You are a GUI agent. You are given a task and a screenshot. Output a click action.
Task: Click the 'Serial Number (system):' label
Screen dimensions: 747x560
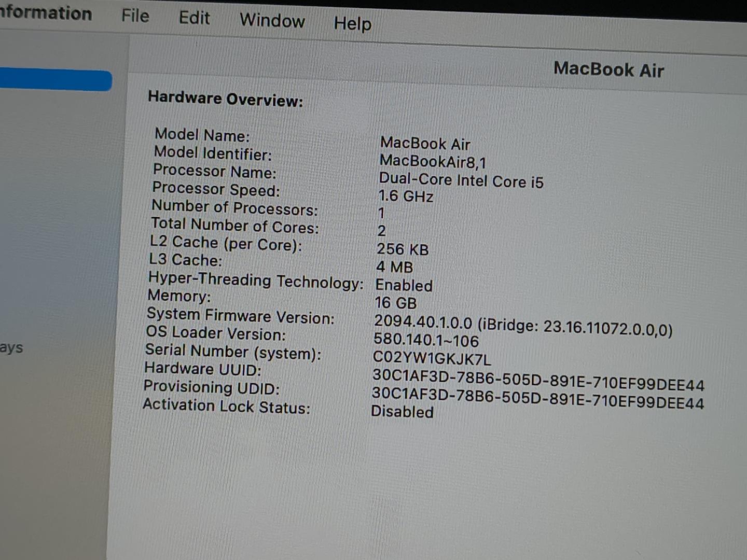[x=233, y=352]
